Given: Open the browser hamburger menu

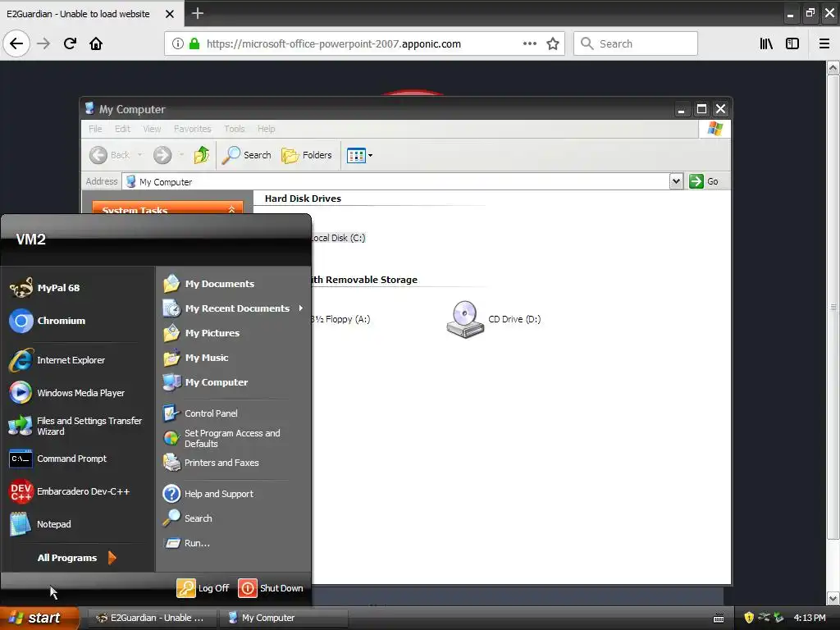Looking at the screenshot, I should coord(824,43).
